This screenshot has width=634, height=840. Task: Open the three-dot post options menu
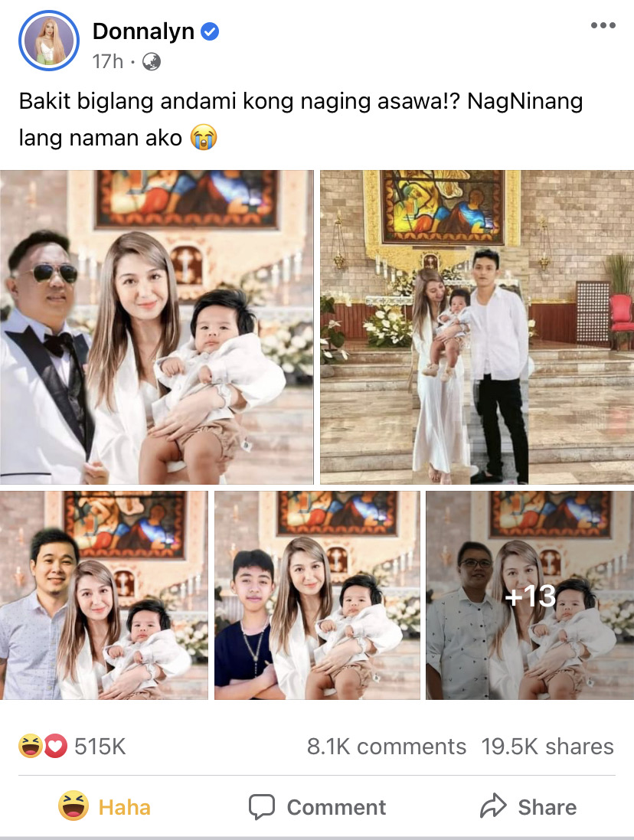click(603, 25)
